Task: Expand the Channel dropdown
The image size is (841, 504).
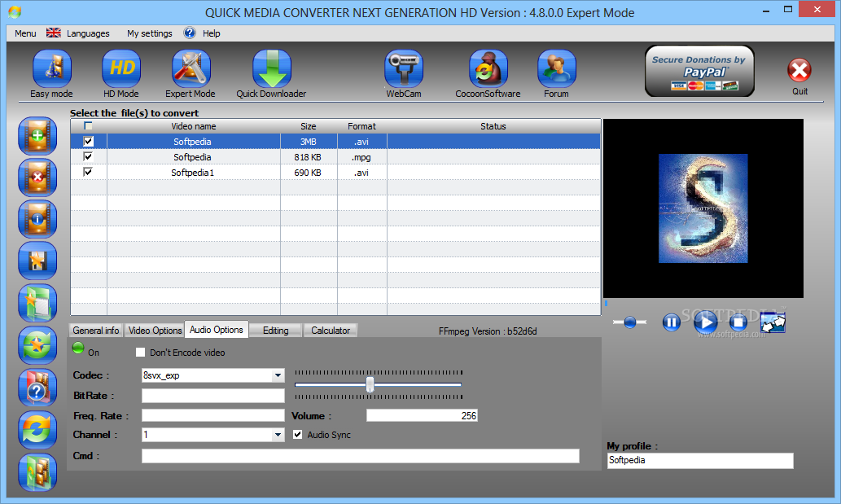Action: coord(278,435)
